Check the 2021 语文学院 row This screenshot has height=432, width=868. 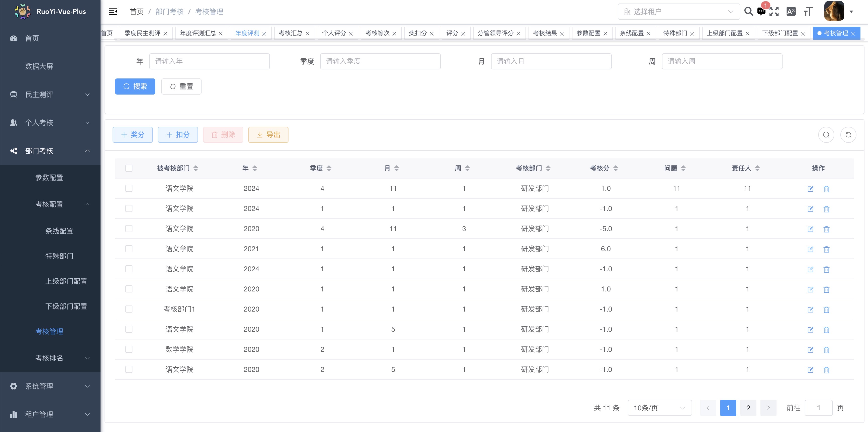click(129, 248)
